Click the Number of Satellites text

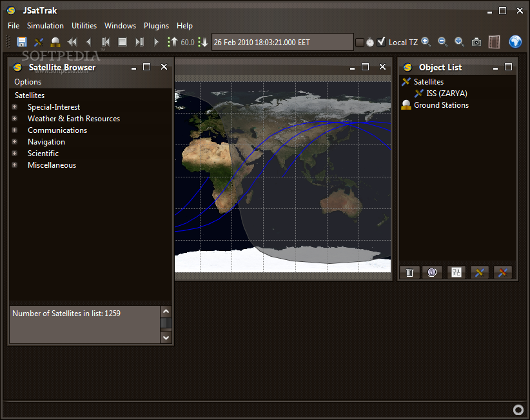click(66, 314)
